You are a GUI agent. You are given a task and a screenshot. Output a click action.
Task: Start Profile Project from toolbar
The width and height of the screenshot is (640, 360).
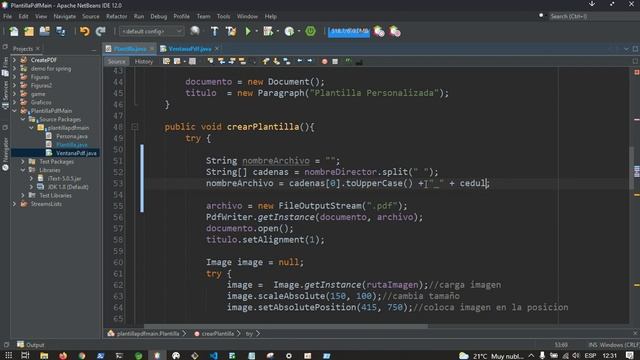pyautogui.click(x=289, y=31)
